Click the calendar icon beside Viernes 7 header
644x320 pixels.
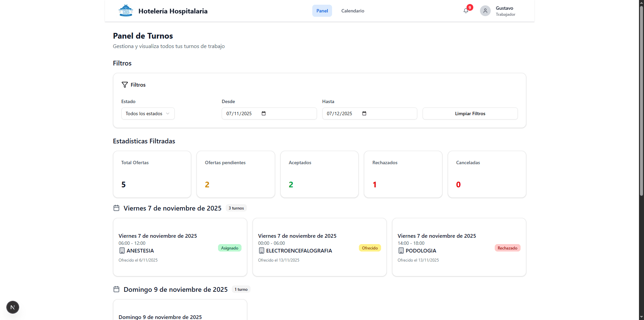tap(116, 208)
